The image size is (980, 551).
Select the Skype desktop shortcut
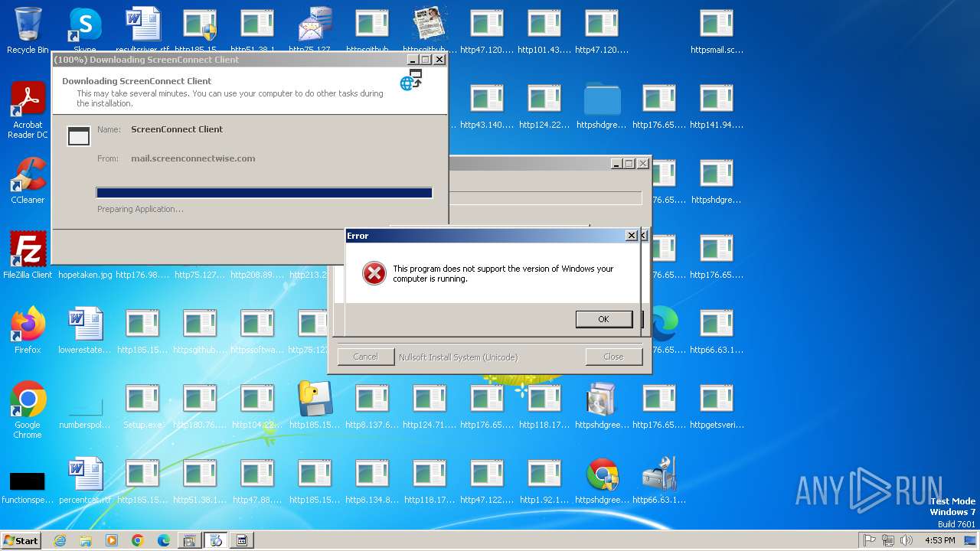point(85,31)
